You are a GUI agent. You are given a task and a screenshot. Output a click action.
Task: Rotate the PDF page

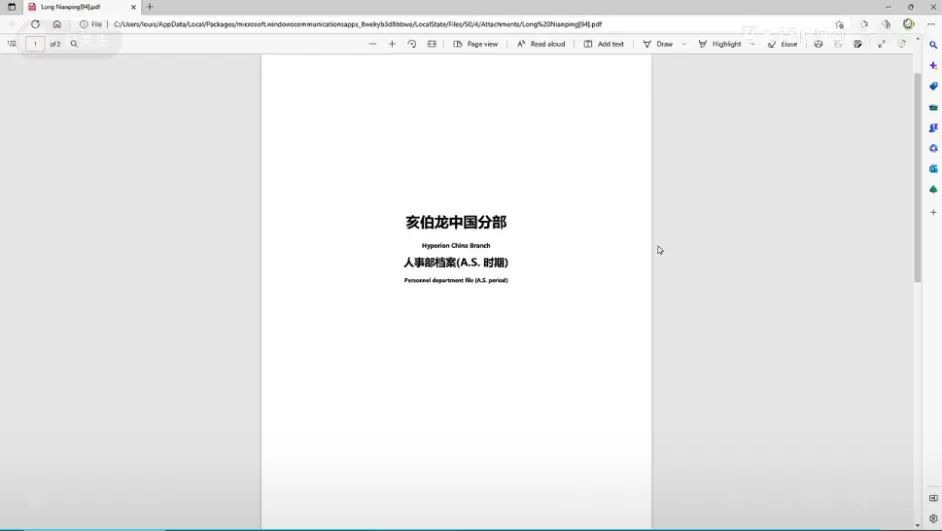coord(412,44)
